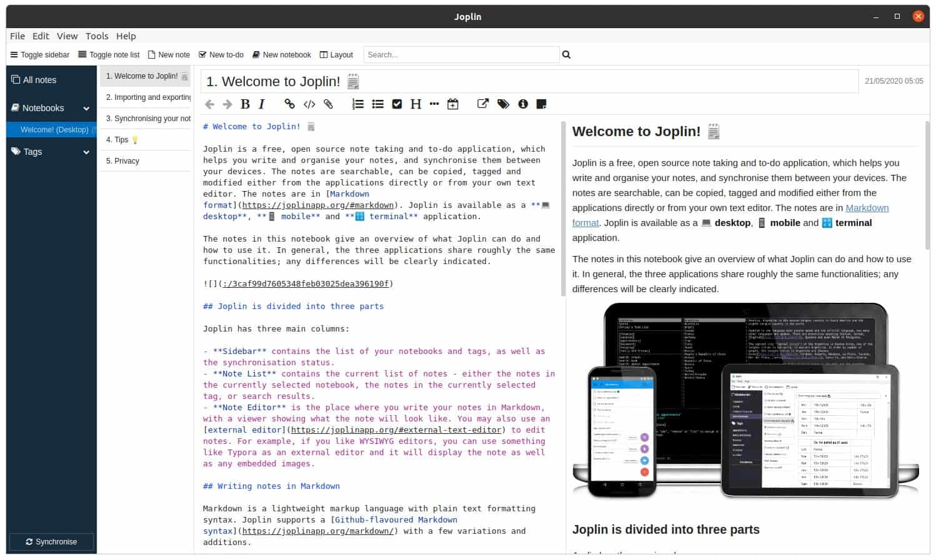Screen dimensions: 936x560
Task: Click into the Search field
Action: pyautogui.click(x=461, y=55)
